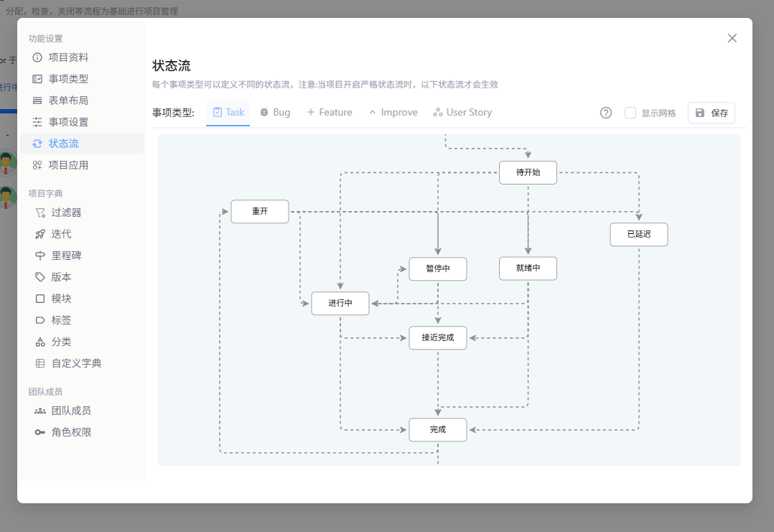
Task: Open 表单布局 settings page
Action: pyautogui.click(x=82, y=101)
